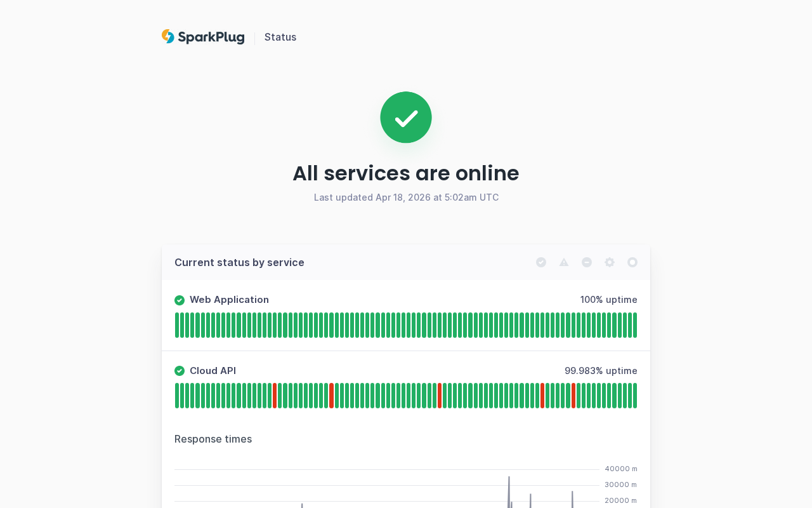Screen dimensions: 812x508
Task: Click the green check beside Web Application
Action: [180, 300]
